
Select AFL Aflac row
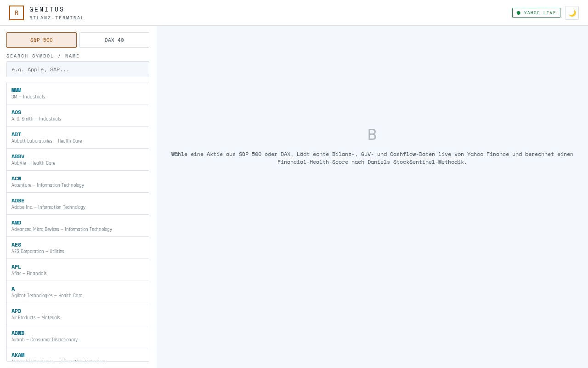(x=78, y=270)
